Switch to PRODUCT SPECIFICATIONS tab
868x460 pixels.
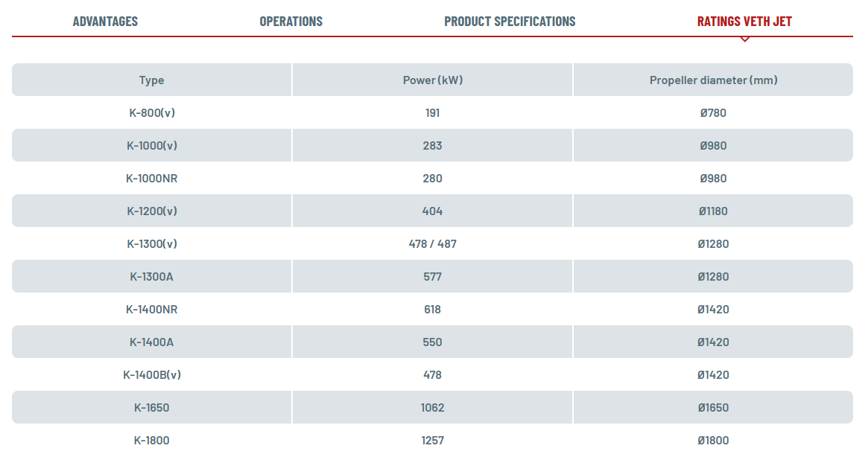[509, 21]
